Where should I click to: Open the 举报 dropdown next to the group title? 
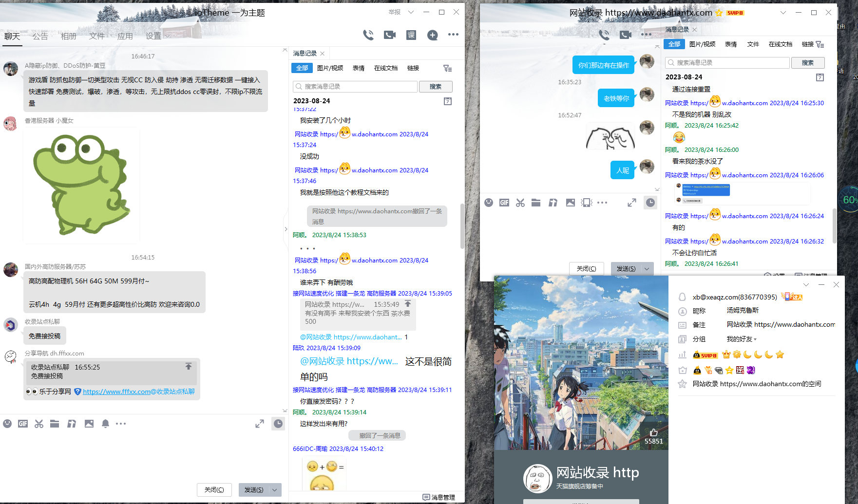[x=411, y=12]
